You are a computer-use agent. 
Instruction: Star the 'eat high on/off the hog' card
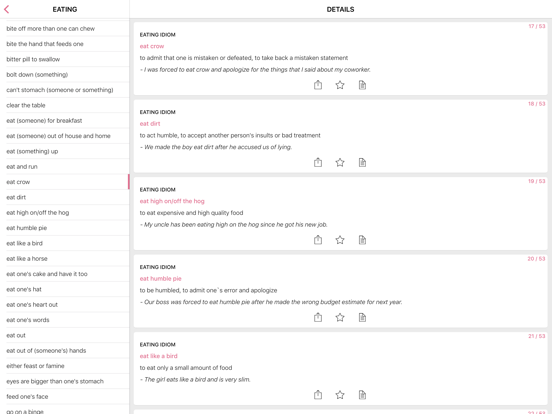340,240
